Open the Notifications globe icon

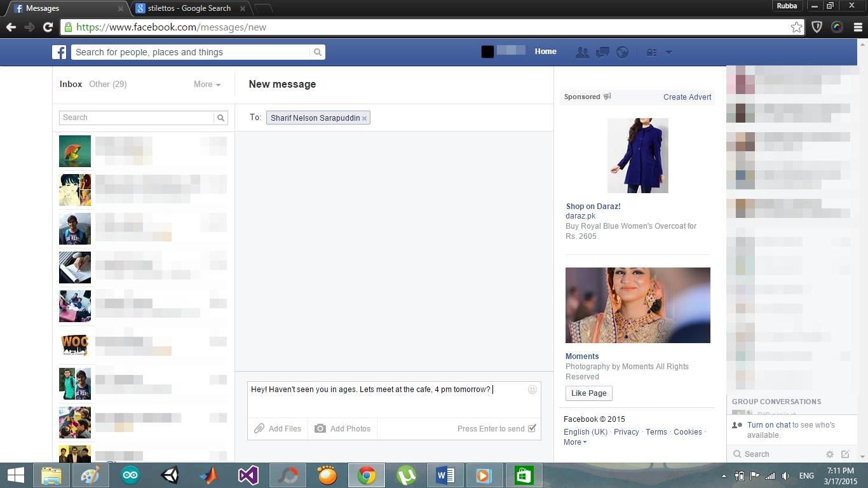point(623,52)
